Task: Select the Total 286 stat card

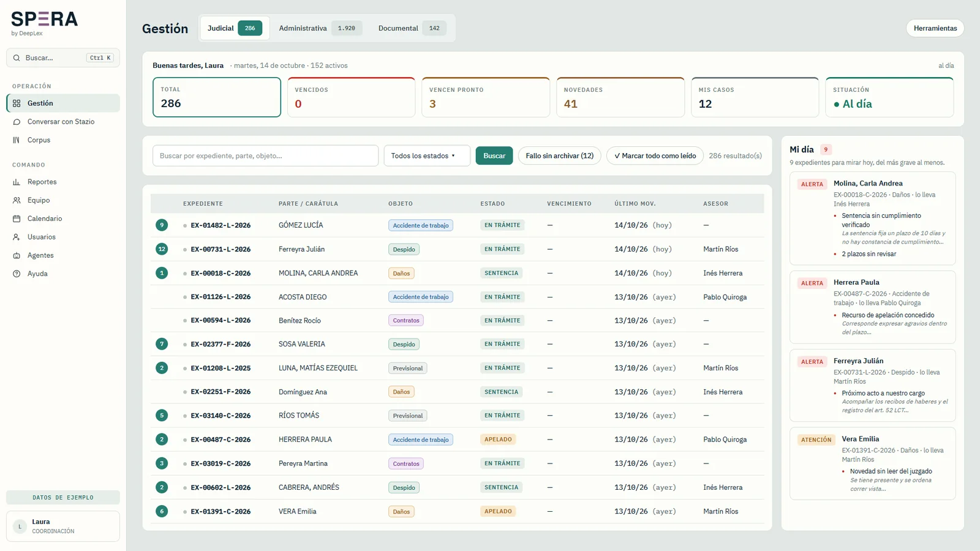Action: point(217,97)
